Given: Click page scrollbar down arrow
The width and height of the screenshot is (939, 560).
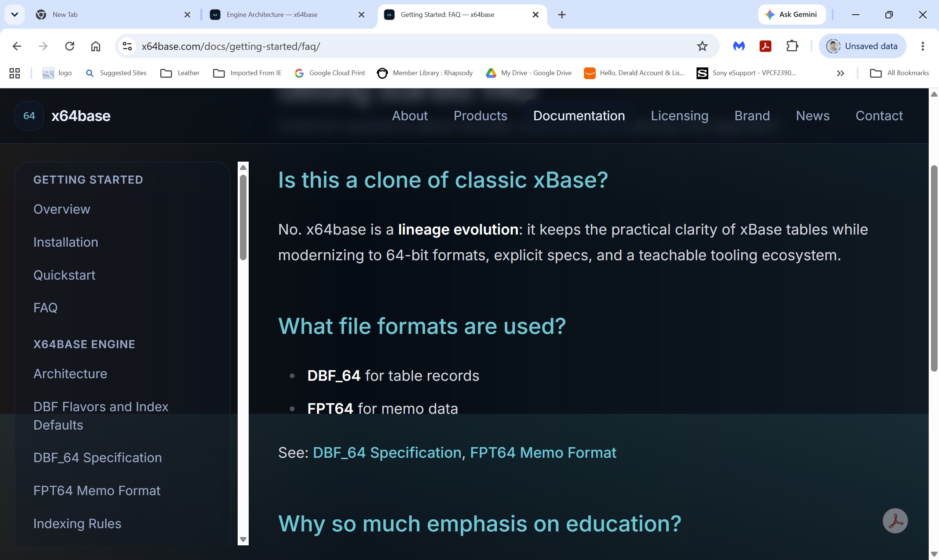Looking at the screenshot, I should click(934, 554).
